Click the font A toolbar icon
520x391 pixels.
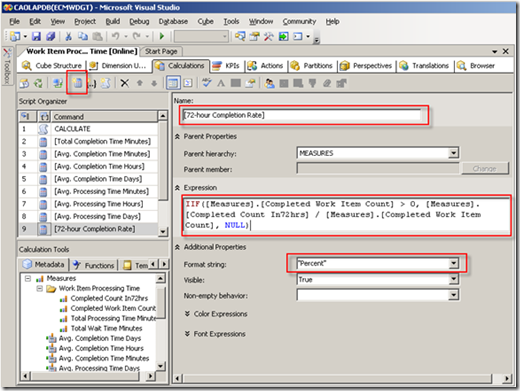[221, 83]
